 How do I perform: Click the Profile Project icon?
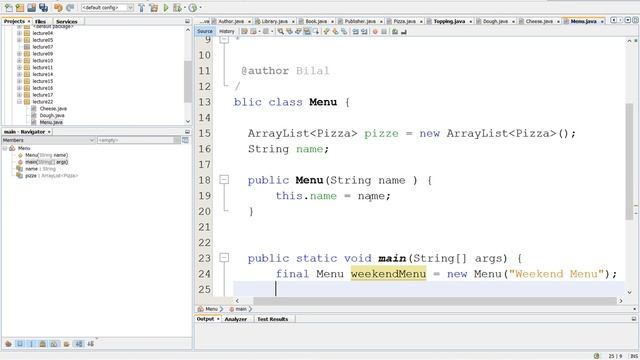click(x=193, y=7)
